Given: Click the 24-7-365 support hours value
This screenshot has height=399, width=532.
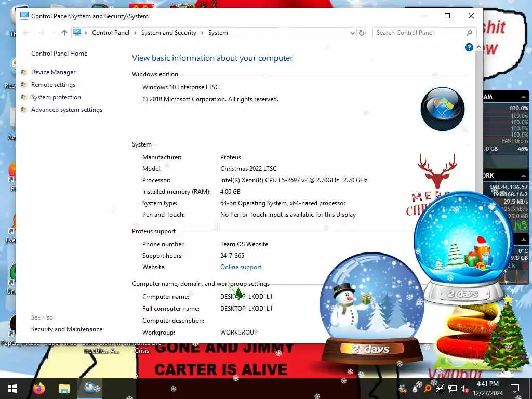Looking at the screenshot, I should [x=232, y=255].
